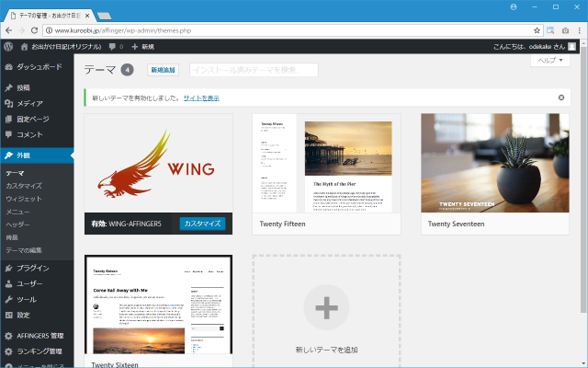Viewport: 588px width, 368px height.
Task: Select the Twenty Seventeen theme screenshot
Action: tap(495, 164)
